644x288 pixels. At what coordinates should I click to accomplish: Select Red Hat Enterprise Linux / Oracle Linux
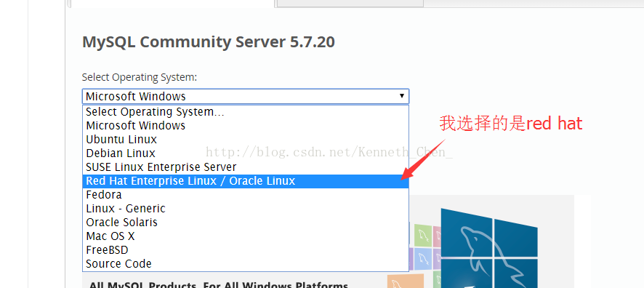point(246,181)
